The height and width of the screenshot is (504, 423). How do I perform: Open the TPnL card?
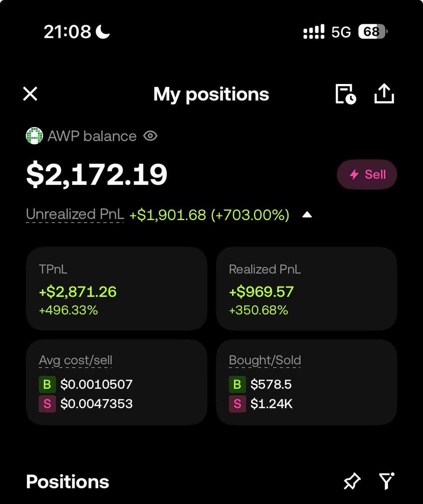(x=116, y=289)
